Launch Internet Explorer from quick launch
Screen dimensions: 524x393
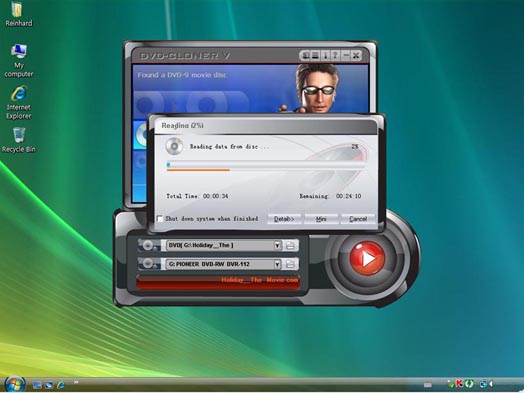[x=61, y=385]
